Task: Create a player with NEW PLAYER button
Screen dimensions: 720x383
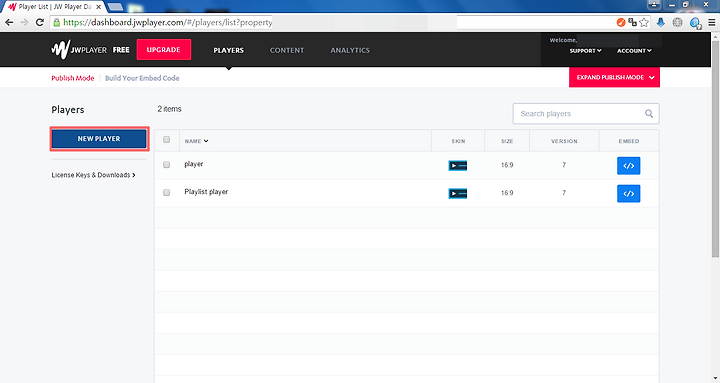Action: coord(99,139)
